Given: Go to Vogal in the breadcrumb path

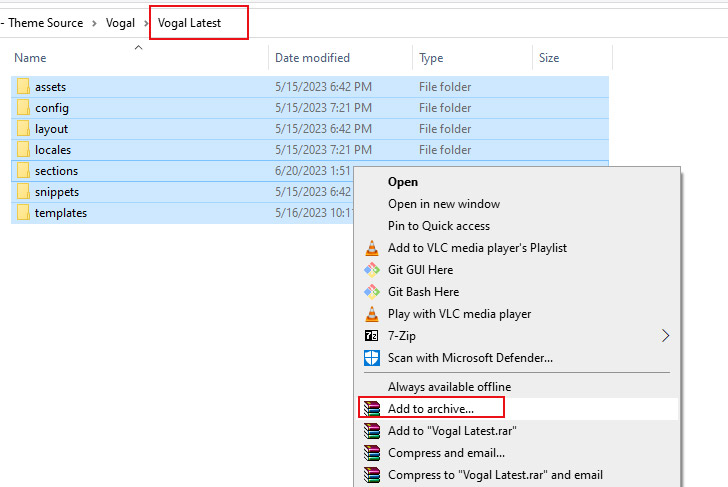Looking at the screenshot, I should tap(120, 23).
